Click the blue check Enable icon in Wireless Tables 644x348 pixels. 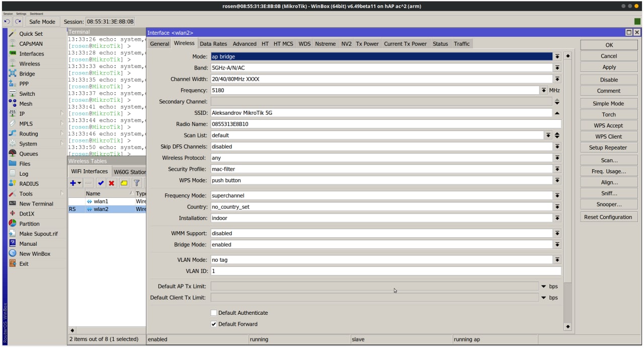[x=101, y=183]
